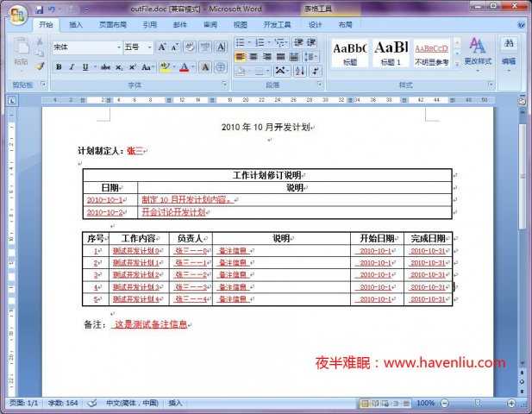Image resolution: width=532 pixels, height=414 pixels.
Task: Click the Save icon in quick access toolbar
Action: tap(40, 9)
